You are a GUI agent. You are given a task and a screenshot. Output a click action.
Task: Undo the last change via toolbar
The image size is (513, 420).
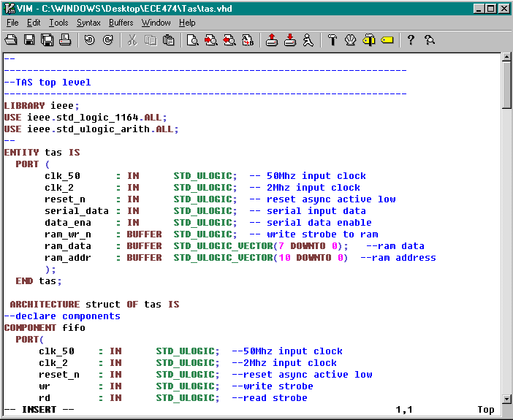point(89,40)
